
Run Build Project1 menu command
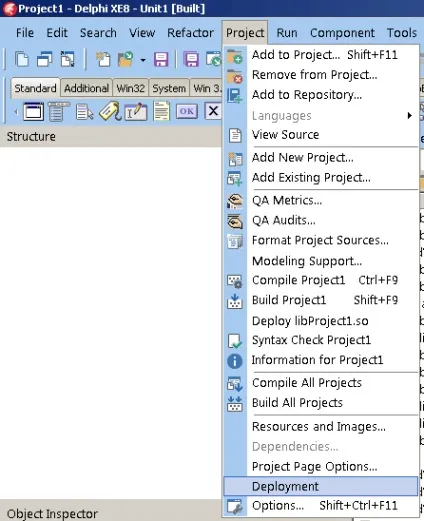point(321,300)
